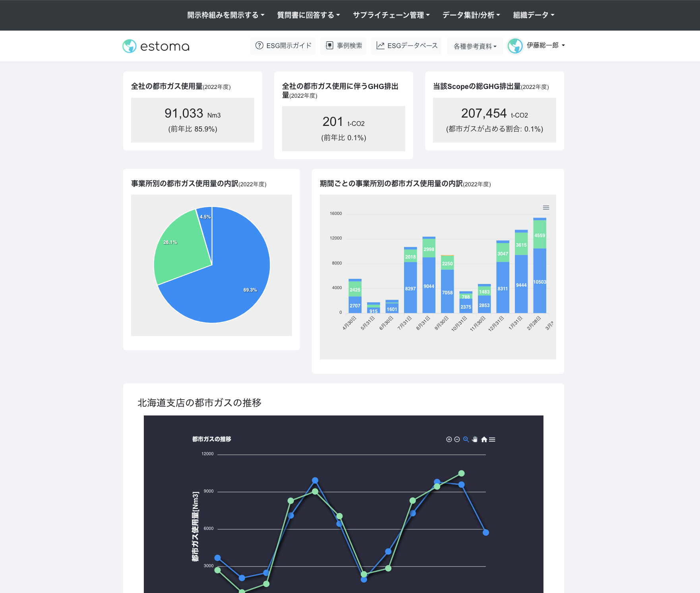Reset line chart zoom with home icon
The width and height of the screenshot is (700, 593).
pyautogui.click(x=484, y=439)
